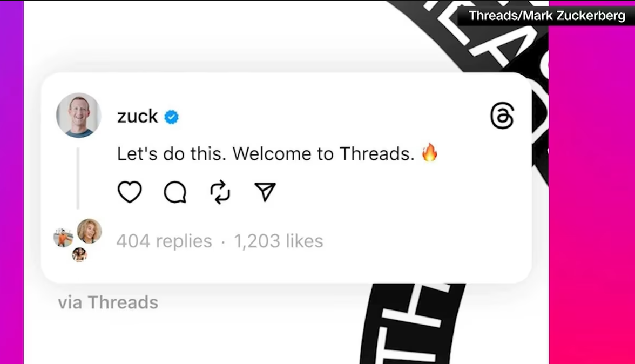Screen dimensions: 635x364
Task: View the 404 replies
Action: (x=164, y=241)
